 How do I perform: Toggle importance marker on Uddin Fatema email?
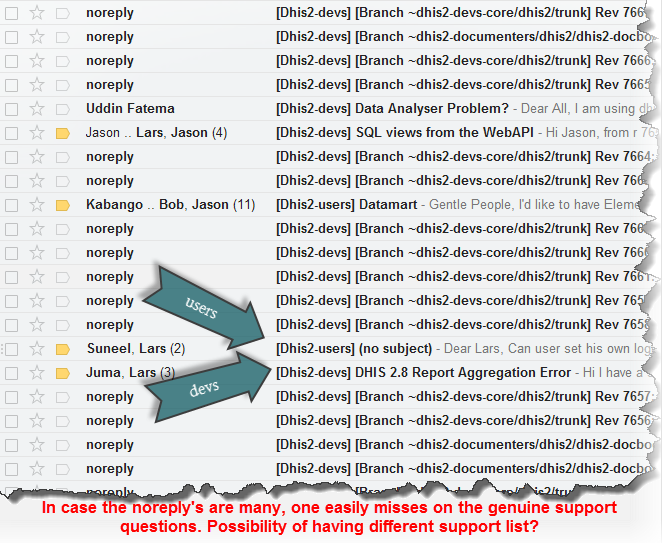[x=62, y=109]
